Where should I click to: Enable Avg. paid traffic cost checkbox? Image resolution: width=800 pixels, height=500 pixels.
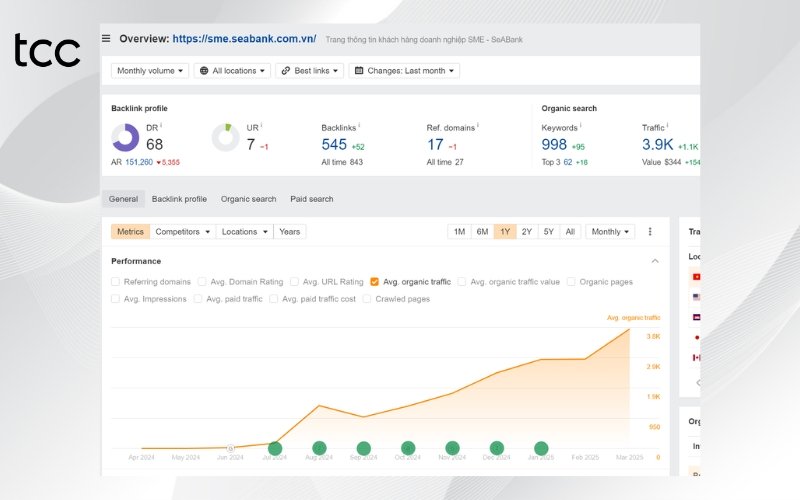(274, 299)
